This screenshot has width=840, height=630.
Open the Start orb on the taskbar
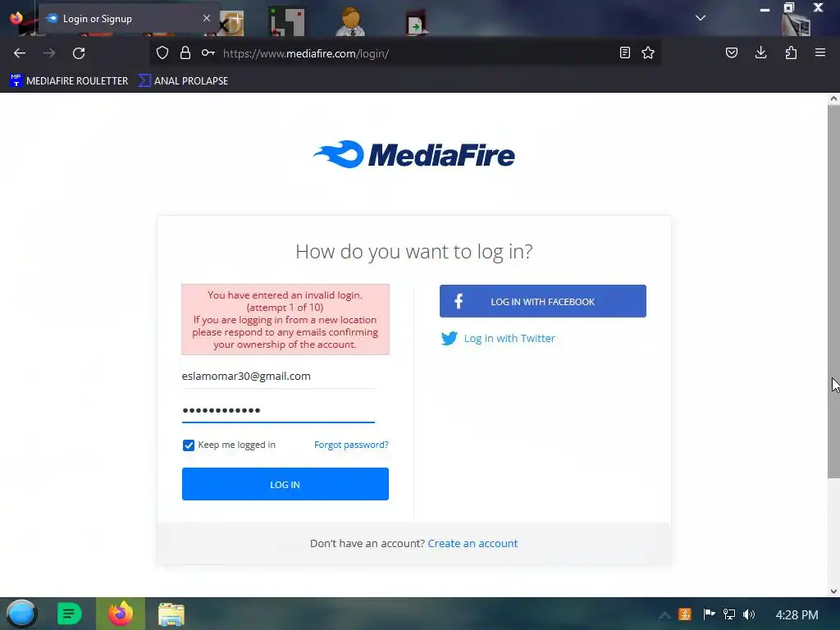(x=21, y=614)
